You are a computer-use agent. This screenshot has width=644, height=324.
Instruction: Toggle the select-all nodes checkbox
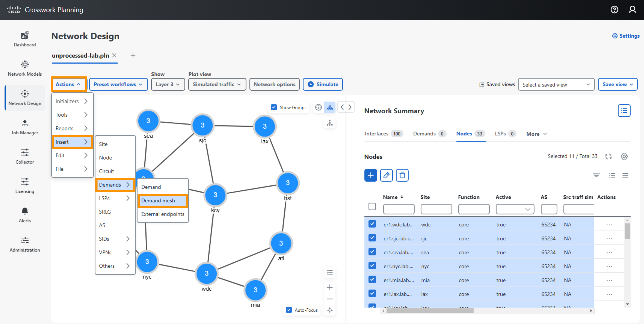coord(372,206)
